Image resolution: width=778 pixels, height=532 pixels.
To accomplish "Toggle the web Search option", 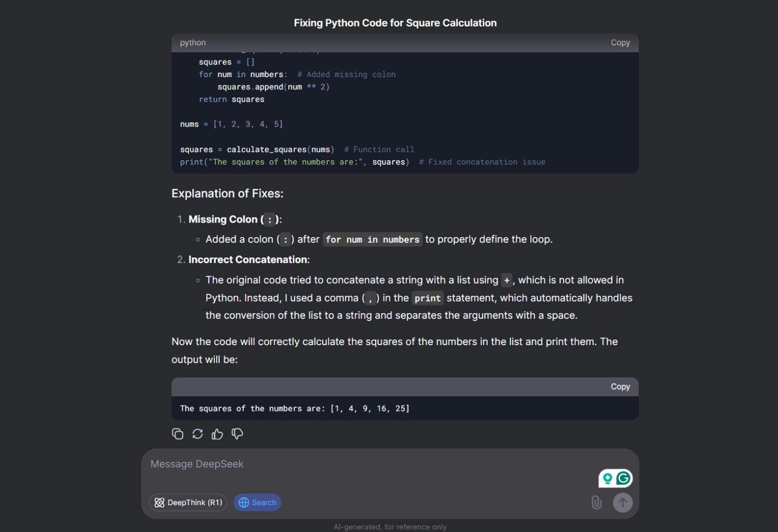I will (x=257, y=503).
